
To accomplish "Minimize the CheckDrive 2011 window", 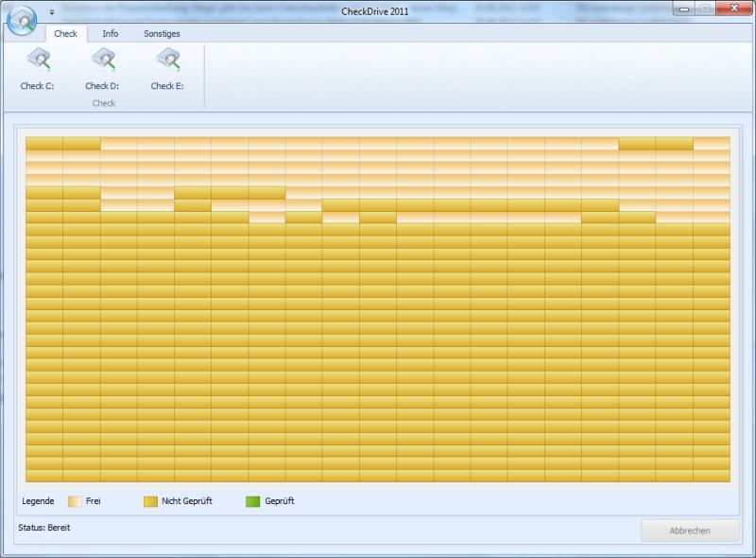I will pyautogui.click(x=684, y=8).
